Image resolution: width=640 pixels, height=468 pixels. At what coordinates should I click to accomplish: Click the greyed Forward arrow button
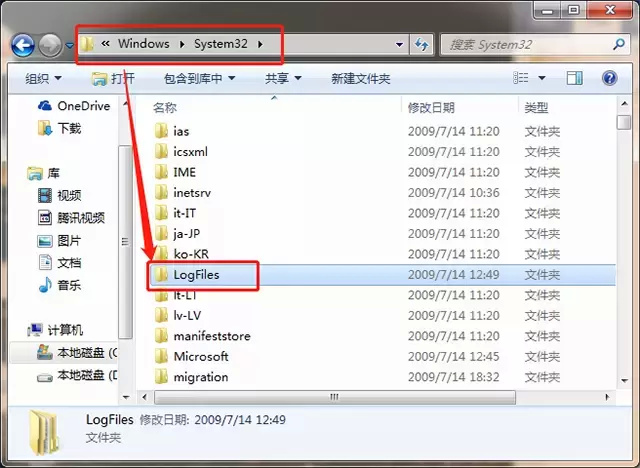click(x=50, y=45)
